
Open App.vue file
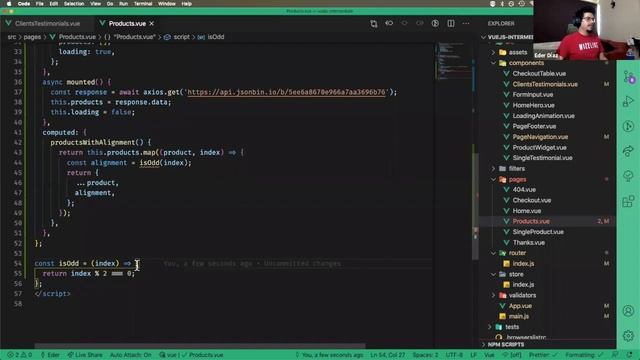click(520, 306)
